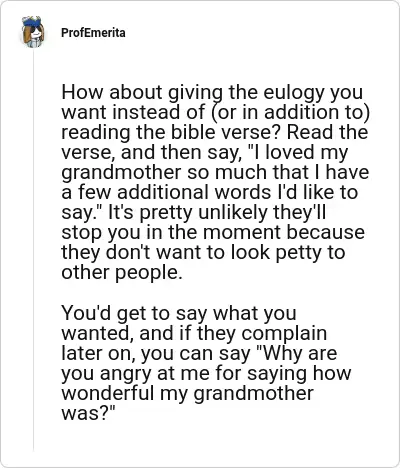The width and height of the screenshot is (400, 468).
Task: Click the second paragraph starting 'You'd get to say'
Action: pyautogui.click(x=206, y=363)
